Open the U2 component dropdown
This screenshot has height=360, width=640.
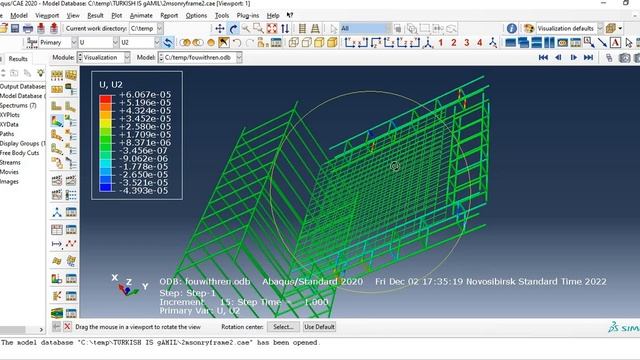(157, 42)
